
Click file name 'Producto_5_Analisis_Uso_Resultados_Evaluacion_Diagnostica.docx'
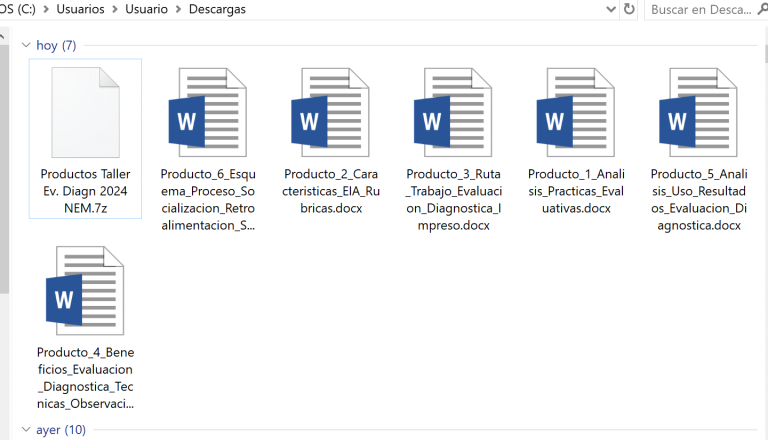point(699,199)
